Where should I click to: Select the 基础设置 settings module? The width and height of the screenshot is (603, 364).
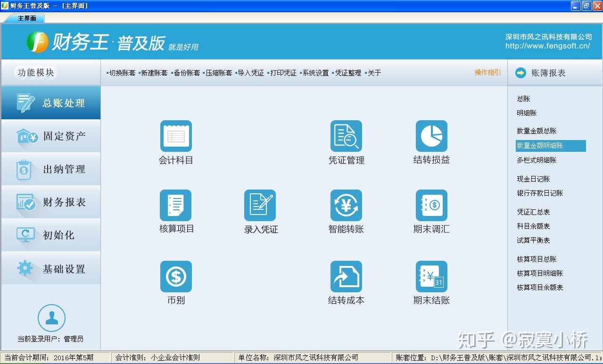[x=50, y=268]
